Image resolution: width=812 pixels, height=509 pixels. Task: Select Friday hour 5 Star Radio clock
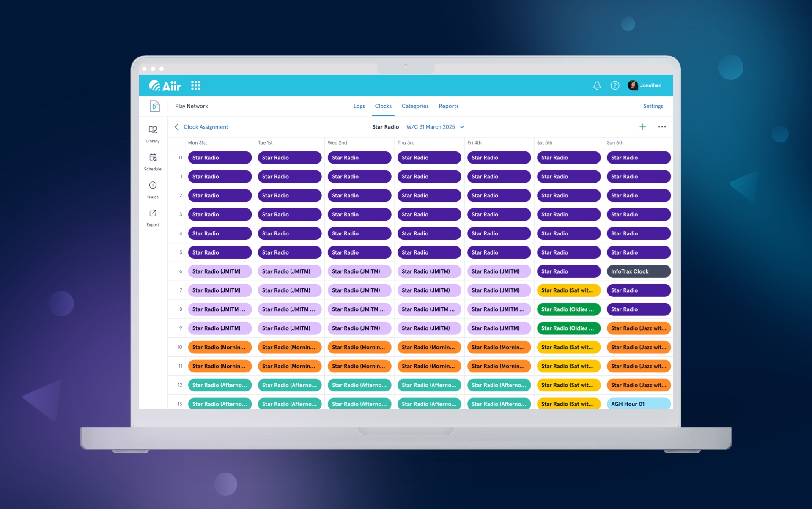pyautogui.click(x=499, y=252)
